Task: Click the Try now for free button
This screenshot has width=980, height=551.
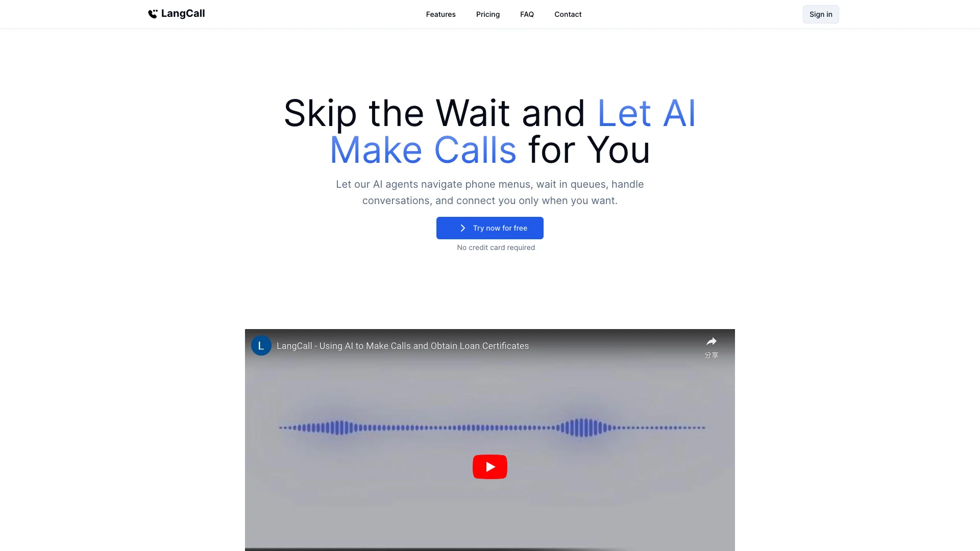Action: pos(490,228)
